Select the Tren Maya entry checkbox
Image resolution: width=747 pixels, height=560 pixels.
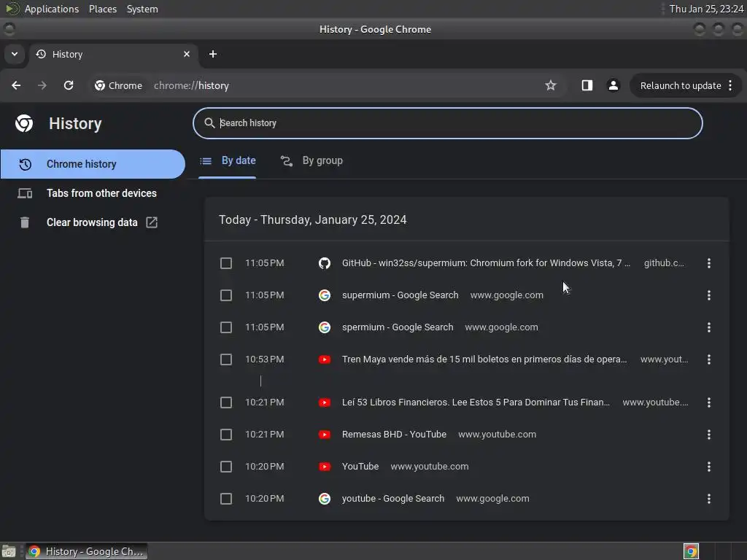coord(226,359)
